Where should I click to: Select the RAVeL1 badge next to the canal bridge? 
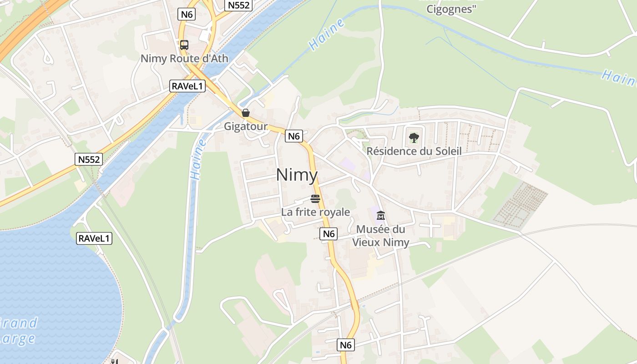pyautogui.click(x=187, y=86)
